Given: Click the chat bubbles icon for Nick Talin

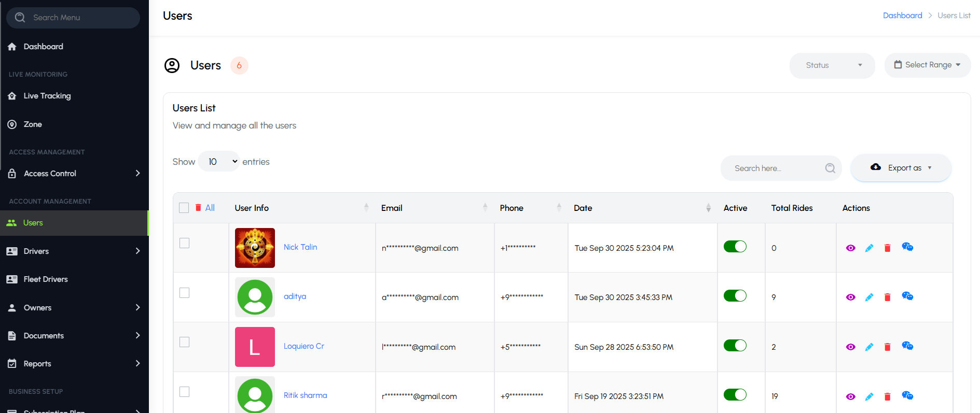Looking at the screenshot, I should [x=907, y=247].
